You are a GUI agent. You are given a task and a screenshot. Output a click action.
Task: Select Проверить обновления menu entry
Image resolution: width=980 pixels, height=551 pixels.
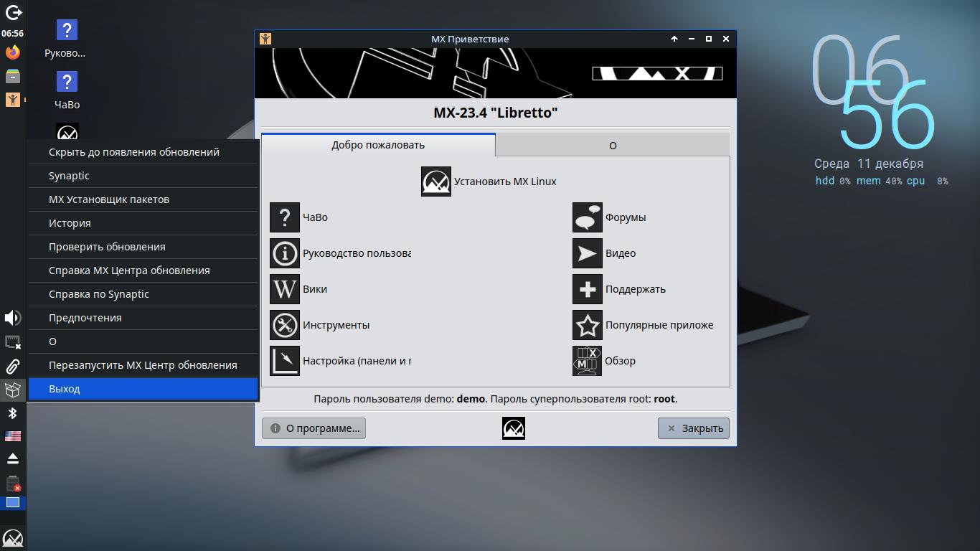click(x=143, y=247)
